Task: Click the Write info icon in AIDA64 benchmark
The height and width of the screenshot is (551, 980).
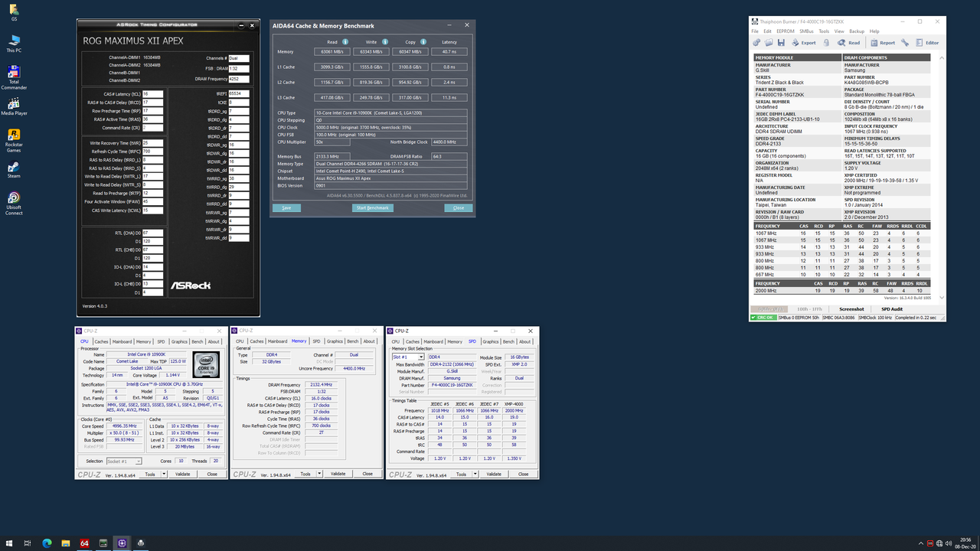Action: point(384,42)
